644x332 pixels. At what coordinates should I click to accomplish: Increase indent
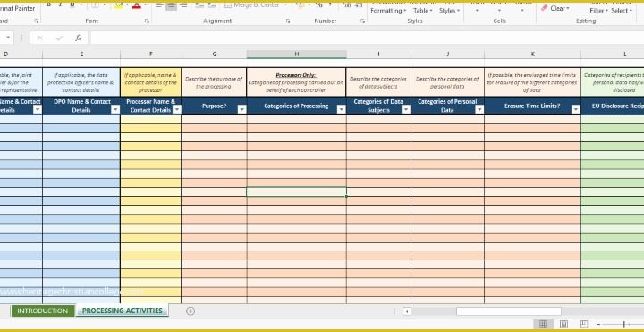pos(211,5)
